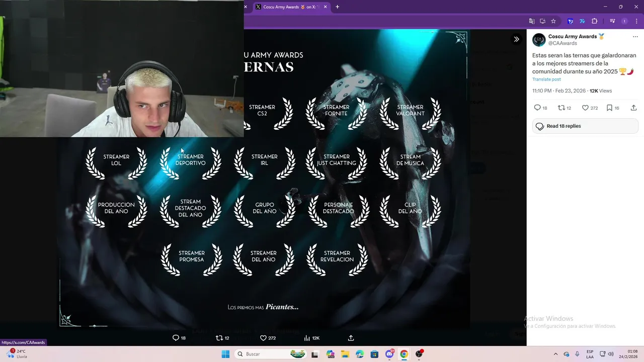Open the blue arrow extension icon
The image size is (644, 362).
571,21
